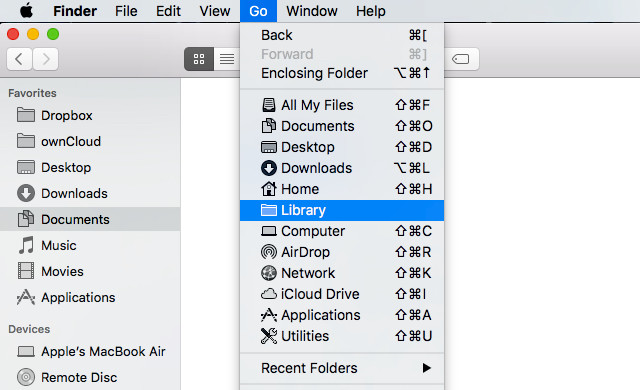Open Applications in the sidebar Favorites
640x390 pixels.
coord(90,297)
